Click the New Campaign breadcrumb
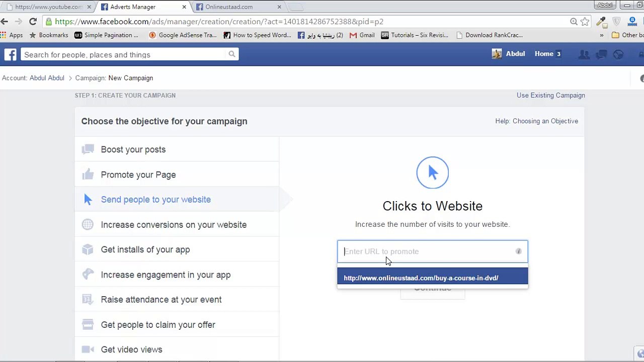The image size is (644, 362). pyautogui.click(x=130, y=78)
